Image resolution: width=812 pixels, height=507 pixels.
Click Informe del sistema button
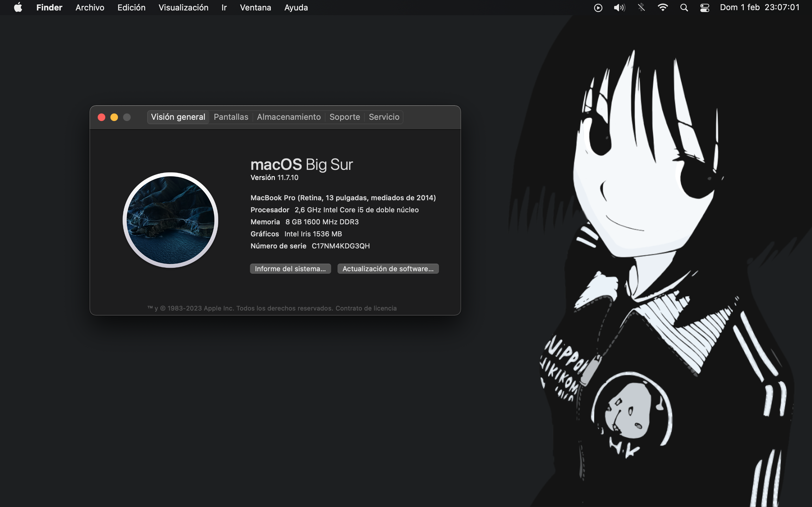coord(290,269)
